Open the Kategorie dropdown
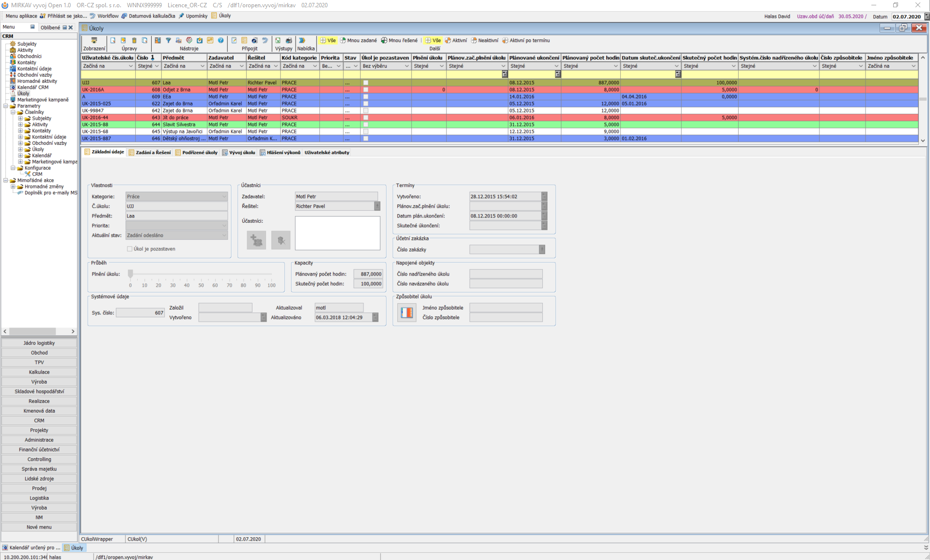 [224, 197]
